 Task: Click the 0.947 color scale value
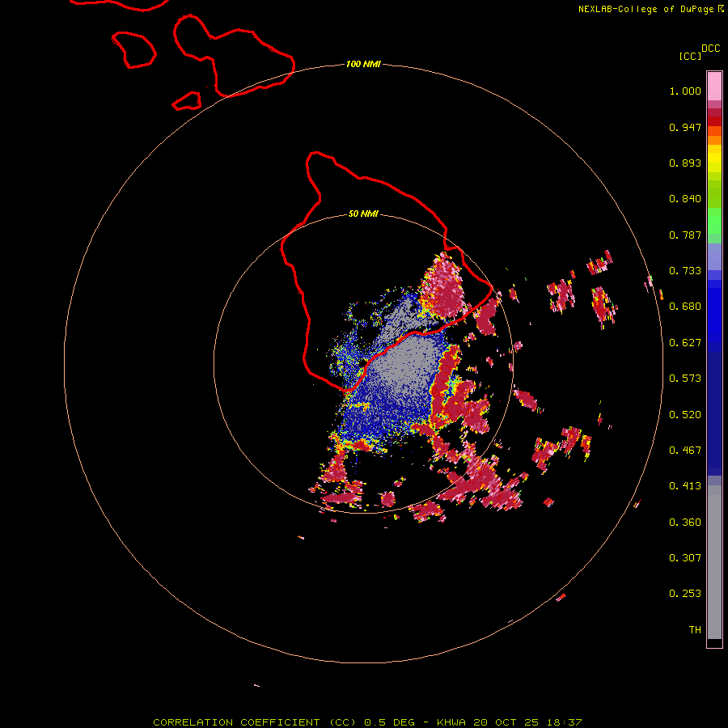pos(685,127)
